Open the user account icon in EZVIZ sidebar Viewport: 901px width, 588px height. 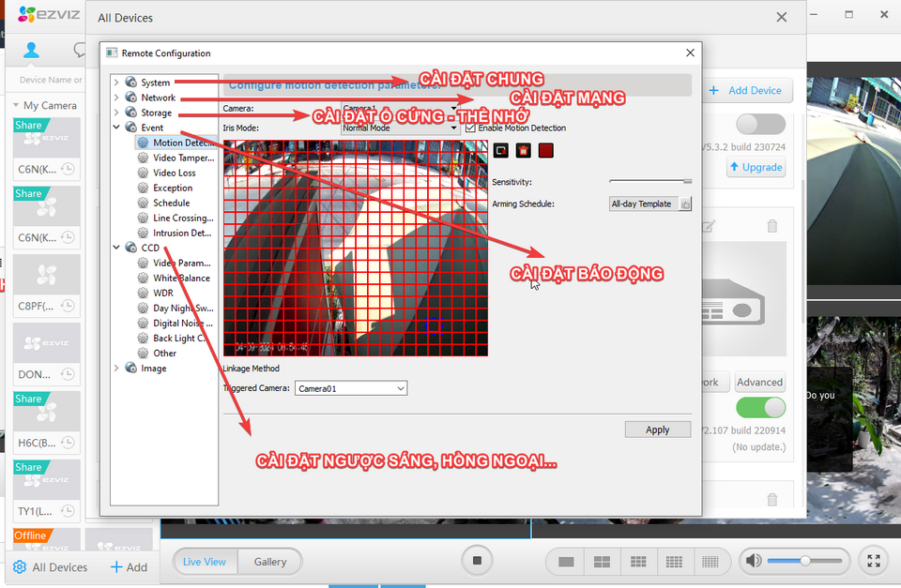31,51
